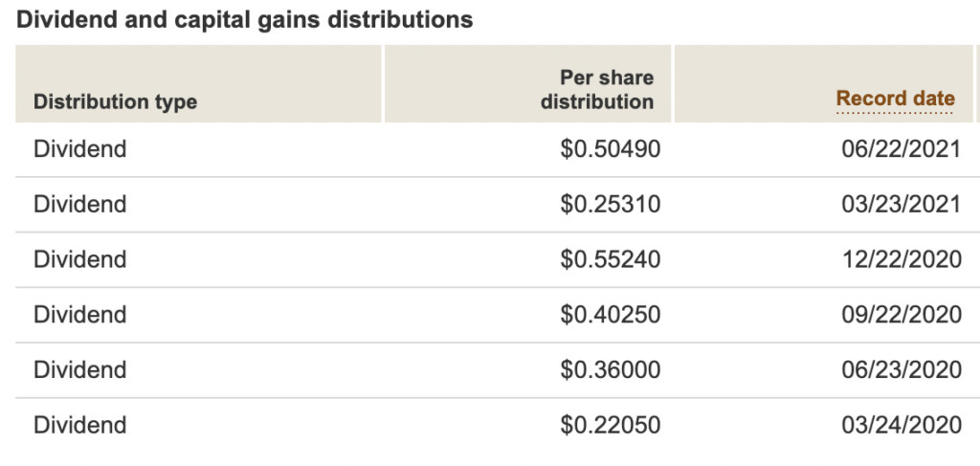Image resolution: width=980 pixels, height=466 pixels.
Task: Click Dividend in the 12/22/2020 row
Action: tap(79, 259)
